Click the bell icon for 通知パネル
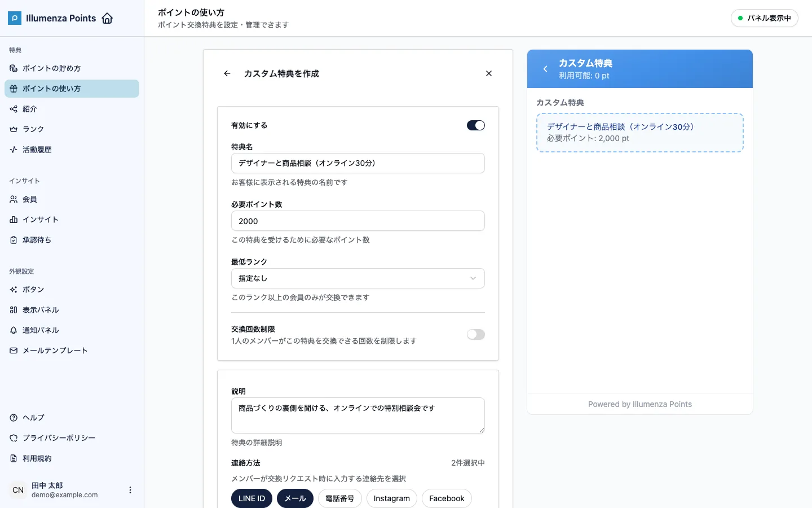Viewport: 812px width, 508px height. coord(14,330)
